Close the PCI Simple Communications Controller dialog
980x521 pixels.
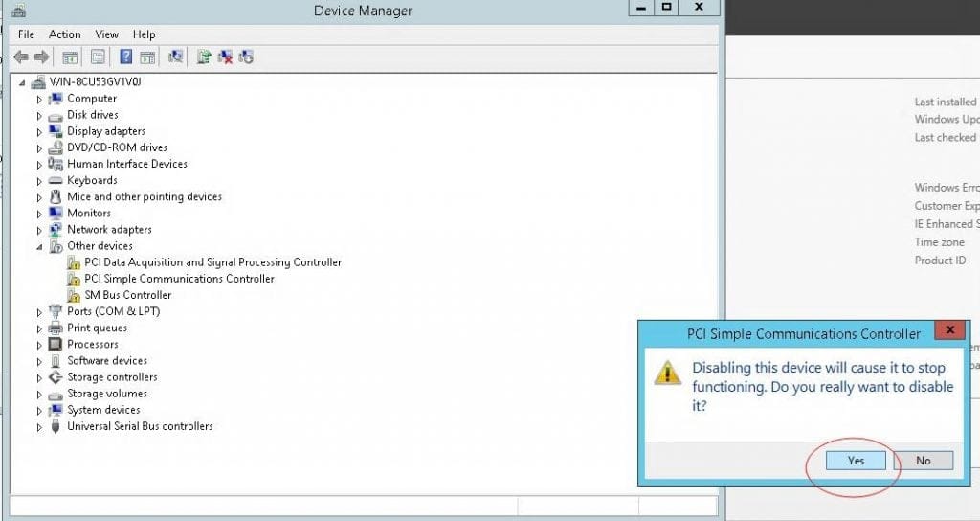coord(949,330)
